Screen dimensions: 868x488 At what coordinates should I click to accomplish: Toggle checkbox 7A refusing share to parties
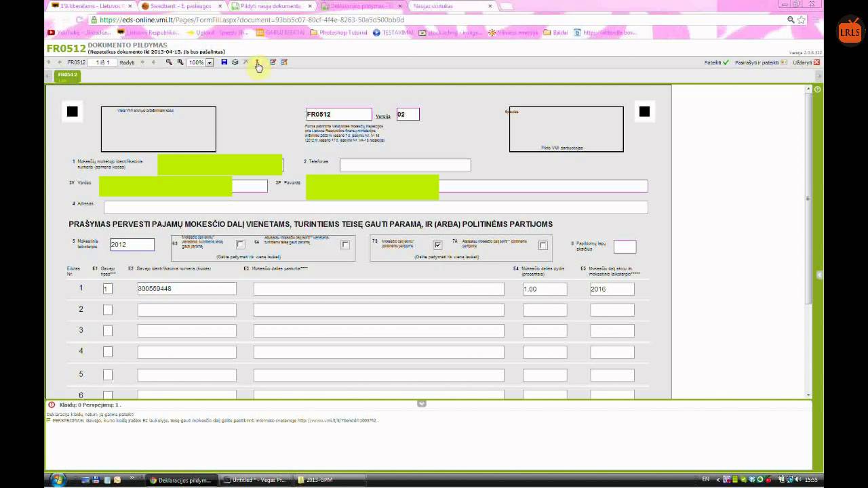(x=543, y=245)
